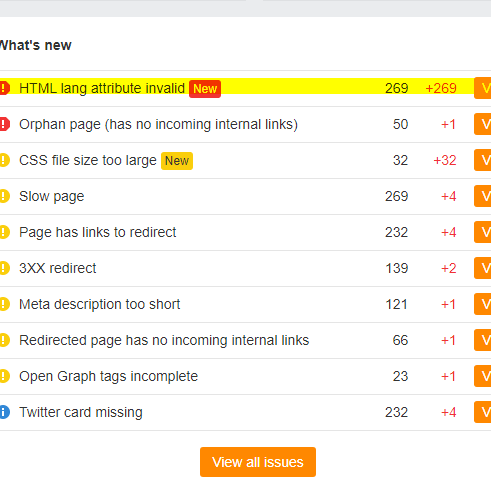Image resolution: width=491 pixels, height=491 pixels.
Task: Open Page has links to redirect issue
Action: [x=97, y=232]
